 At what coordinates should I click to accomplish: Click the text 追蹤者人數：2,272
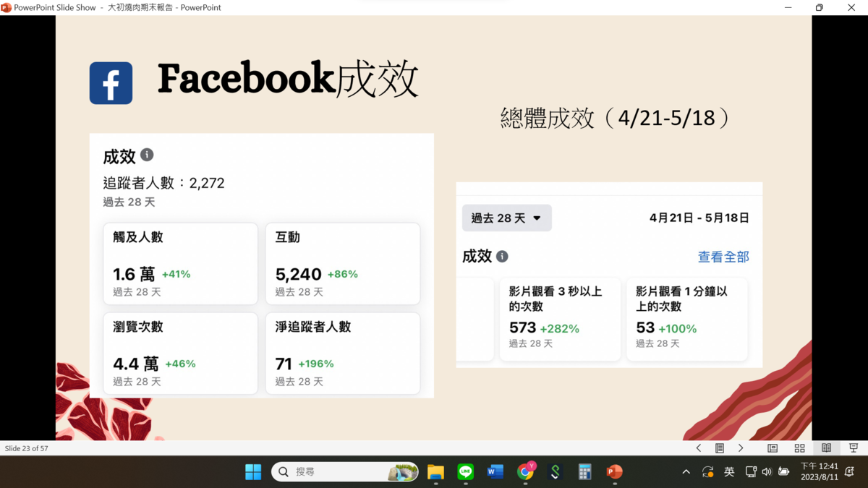click(x=163, y=183)
